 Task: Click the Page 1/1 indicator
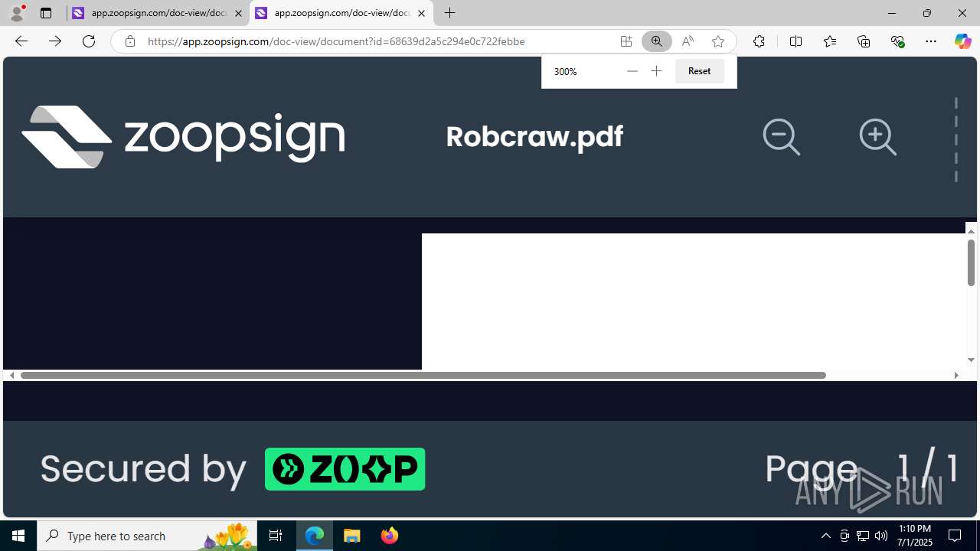click(x=861, y=468)
